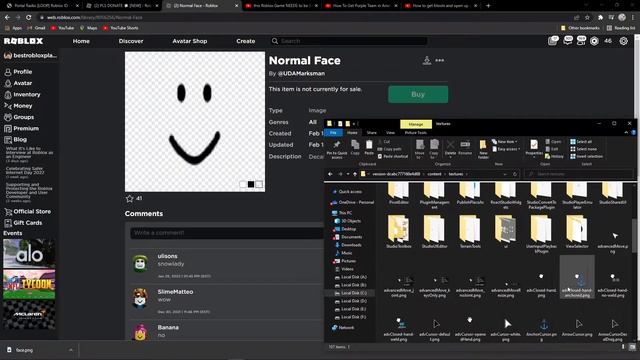Click the Roblox search field
This screenshot has height=360, width=640.
pos(349,41)
